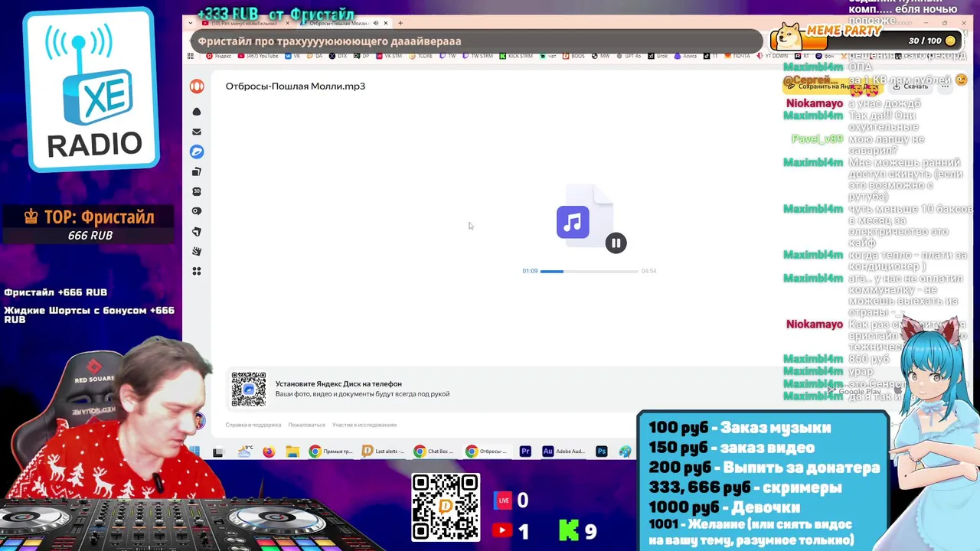Open the Яндекс bookmark
The image size is (980, 551).
[x=219, y=56]
